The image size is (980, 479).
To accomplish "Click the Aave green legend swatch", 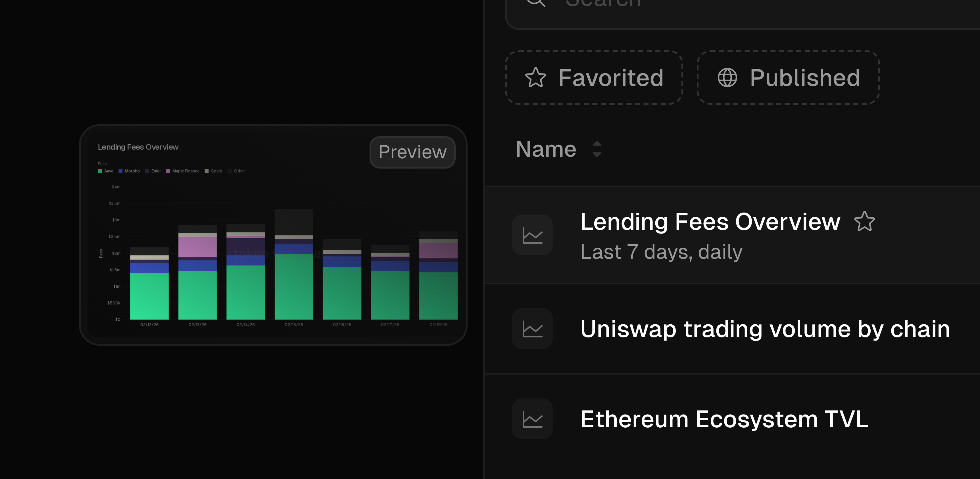I will (x=100, y=171).
